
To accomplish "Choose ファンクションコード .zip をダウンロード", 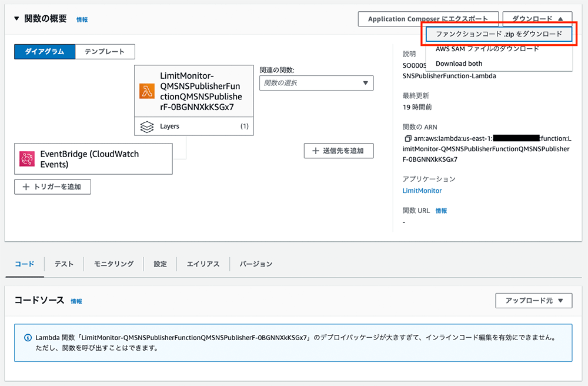I will pos(499,34).
